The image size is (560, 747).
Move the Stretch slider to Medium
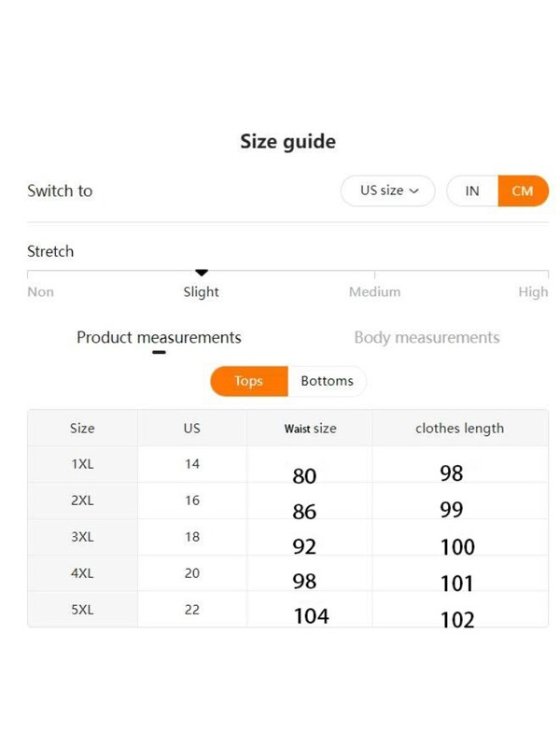point(374,275)
